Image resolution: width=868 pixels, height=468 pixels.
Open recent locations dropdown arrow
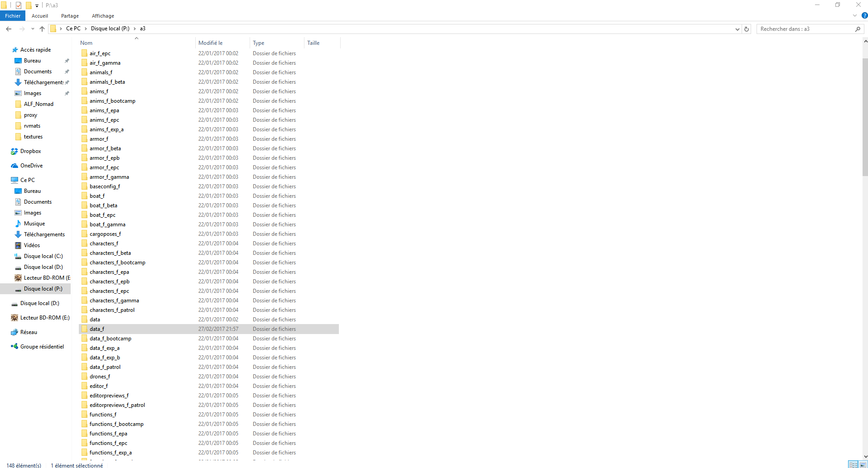point(33,29)
